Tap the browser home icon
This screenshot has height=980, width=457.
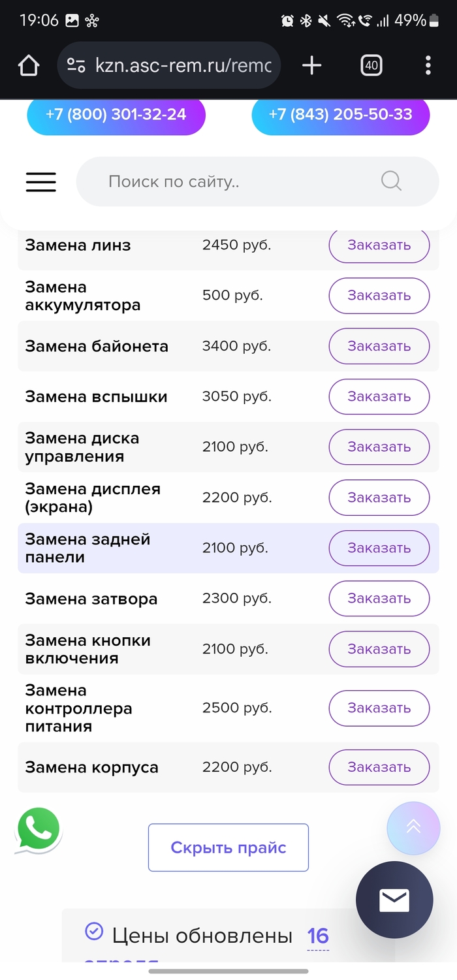click(29, 65)
